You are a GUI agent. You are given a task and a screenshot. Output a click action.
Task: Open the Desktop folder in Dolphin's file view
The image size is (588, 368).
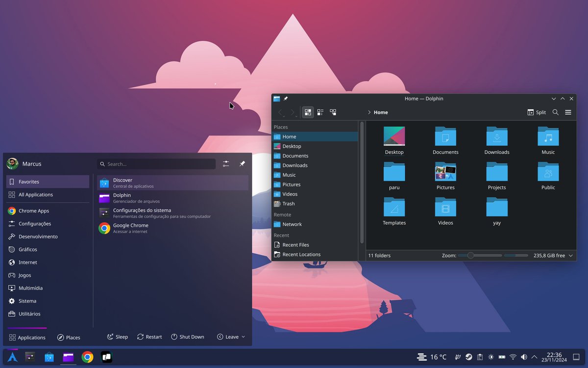click(x=394, y=141)
